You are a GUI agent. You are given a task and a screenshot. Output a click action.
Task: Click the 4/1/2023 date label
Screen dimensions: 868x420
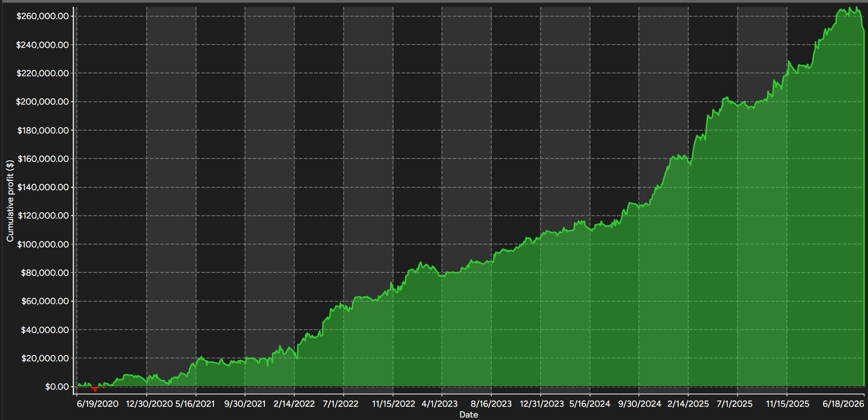[439, 404]
